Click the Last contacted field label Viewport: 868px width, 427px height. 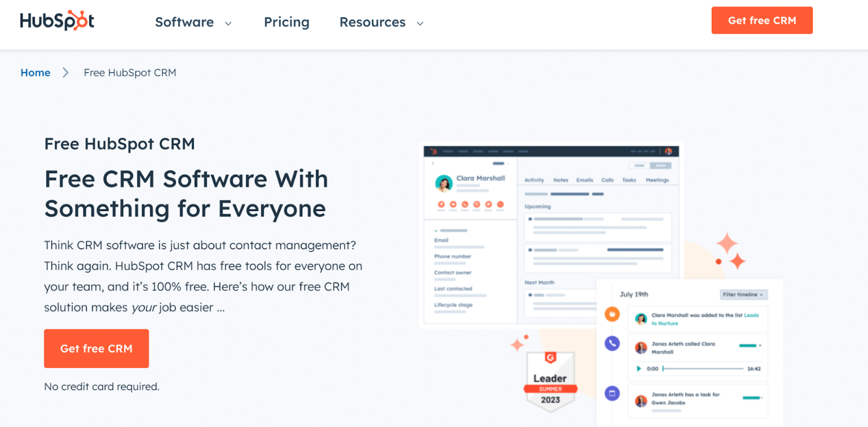pos(453,289)
